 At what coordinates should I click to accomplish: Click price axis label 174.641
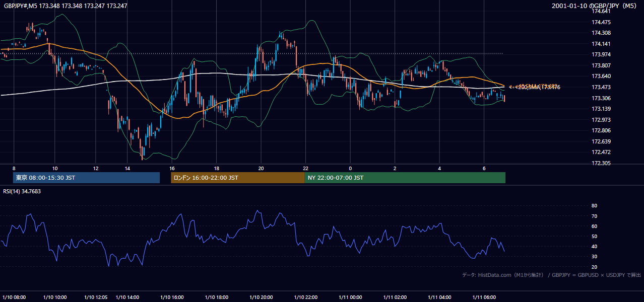601,11
